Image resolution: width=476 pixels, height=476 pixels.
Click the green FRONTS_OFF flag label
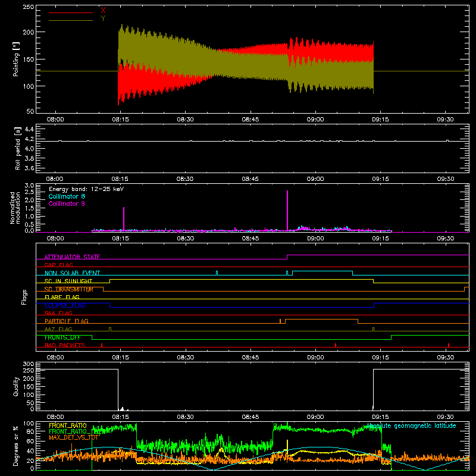pos(62,337)
